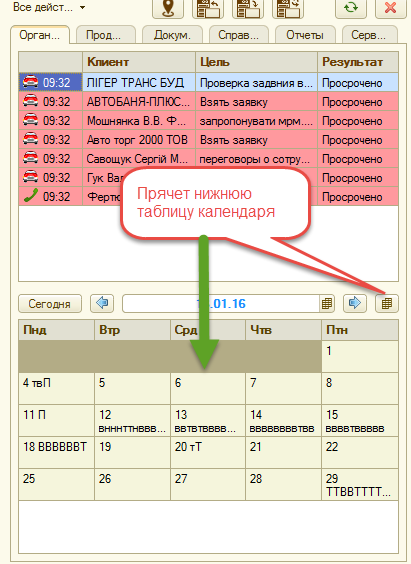Open the 'Отчеты' tab
Image resolution: width=411 pixels, height=564 pixels.
click(x=305, y=35)
